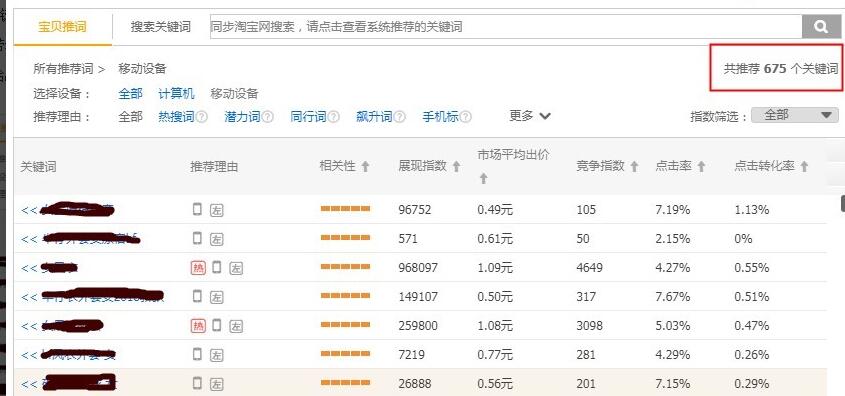Click the vertical scrollbar thumb at right

842,204
